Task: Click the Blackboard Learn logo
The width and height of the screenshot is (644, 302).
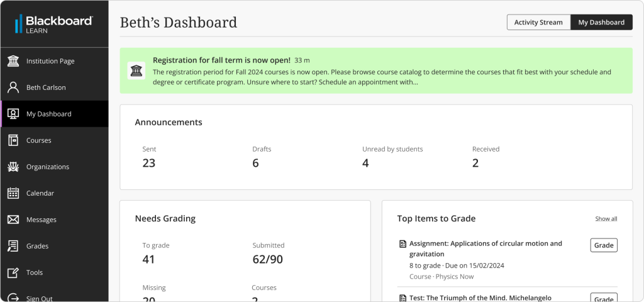Action: click(53, 24)
